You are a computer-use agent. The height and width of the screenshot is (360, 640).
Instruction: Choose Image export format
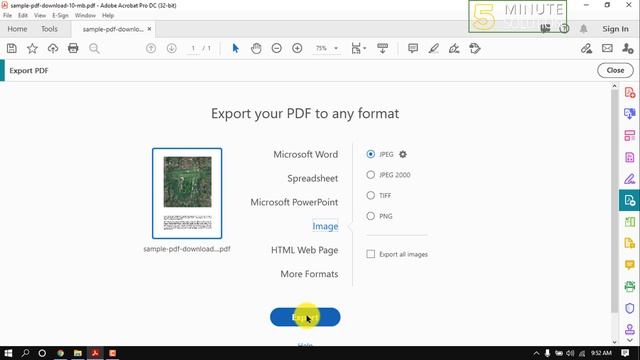(x=325, y=226)
